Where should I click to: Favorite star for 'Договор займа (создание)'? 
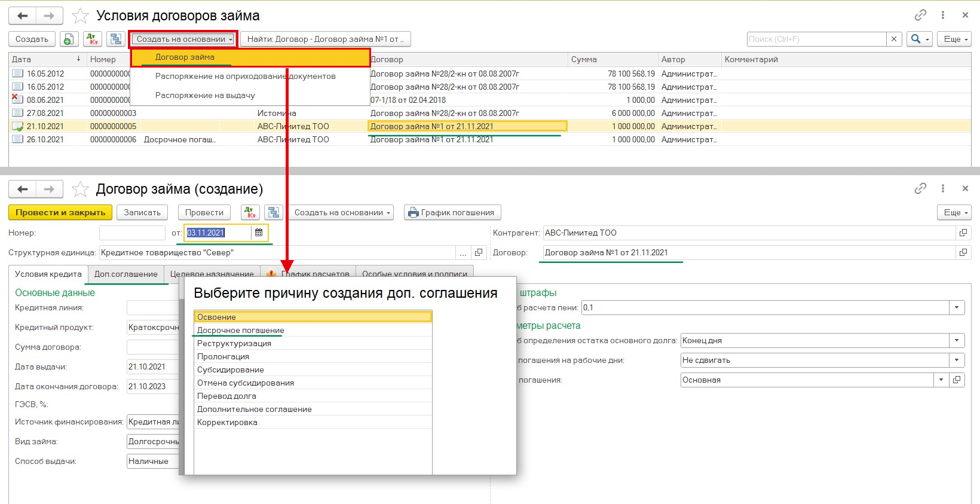80,190
